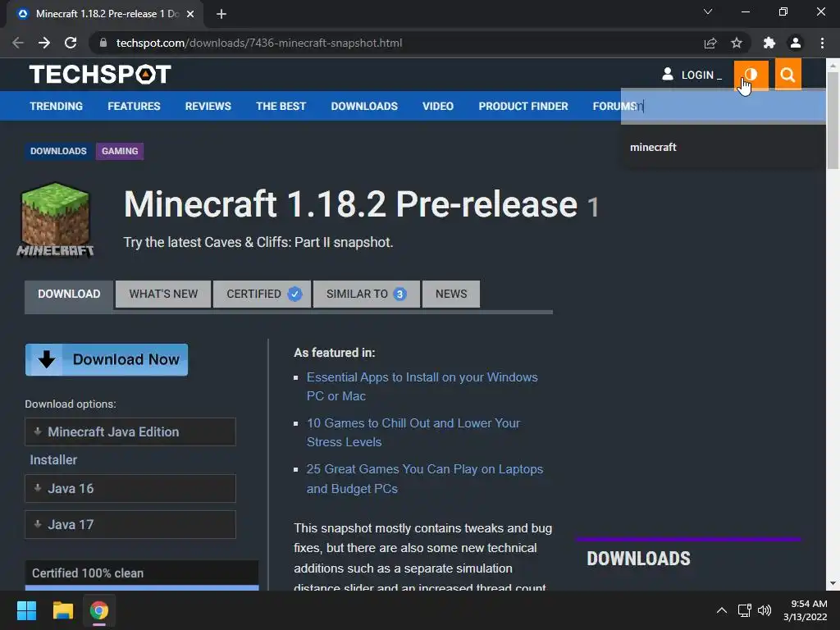Click the page vertical scrollbar thumb
Screen dimensions: 840x630
[x=833, y=121]
